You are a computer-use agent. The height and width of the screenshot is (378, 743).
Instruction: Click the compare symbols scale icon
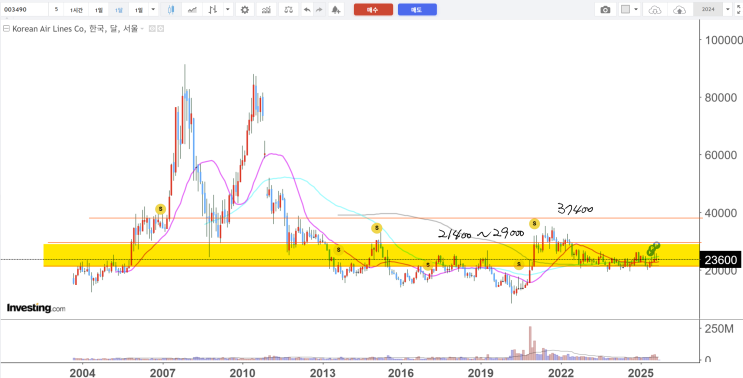click(288, 9)
